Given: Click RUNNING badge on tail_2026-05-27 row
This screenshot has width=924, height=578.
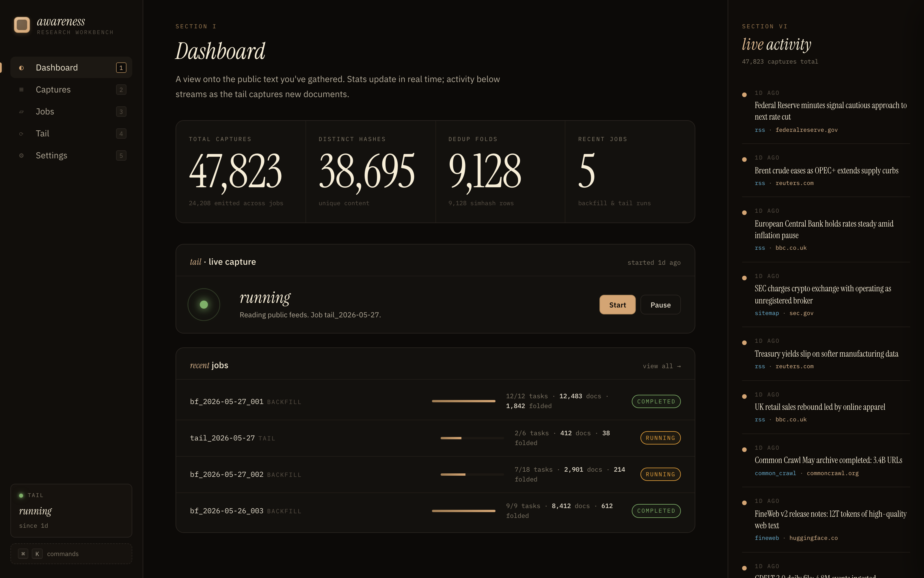Looking at the screenshot, I should (660, 438).
